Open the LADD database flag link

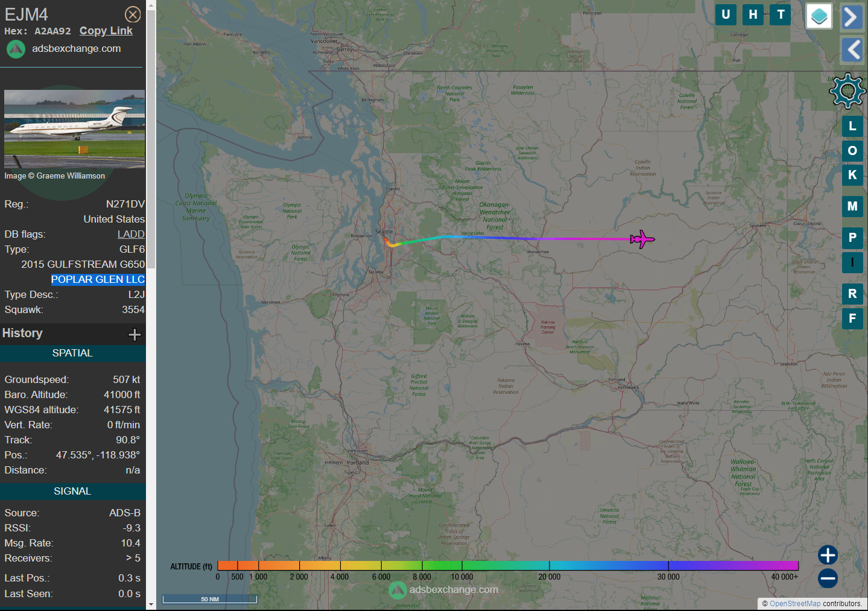coord(131,234)
